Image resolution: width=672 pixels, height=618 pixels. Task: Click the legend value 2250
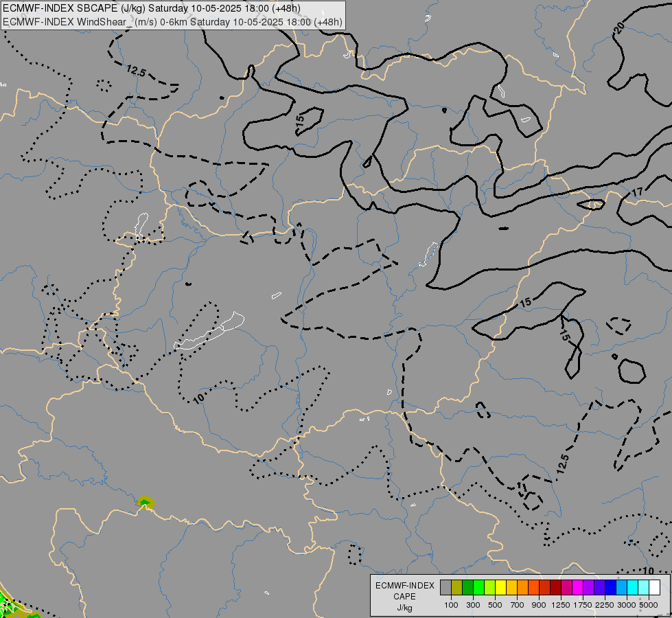pyautogui.click(x=605, y=605)
